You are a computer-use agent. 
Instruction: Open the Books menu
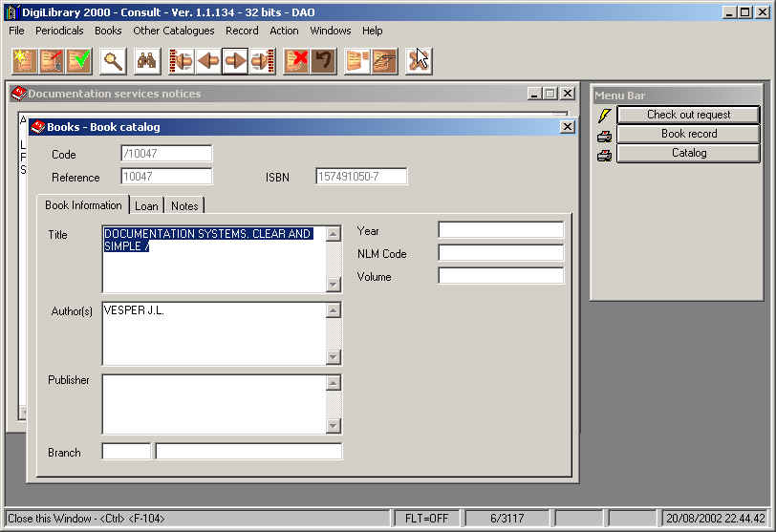[108, 31]
